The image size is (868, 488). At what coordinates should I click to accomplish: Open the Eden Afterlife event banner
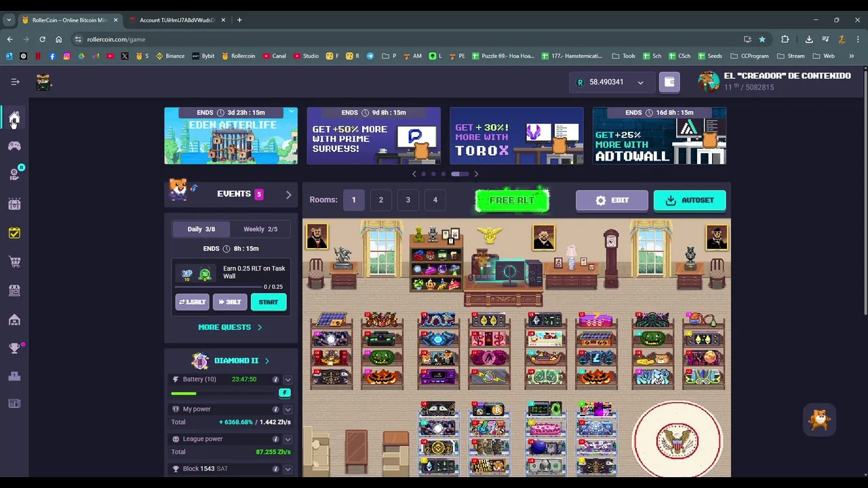coord(231,136)
